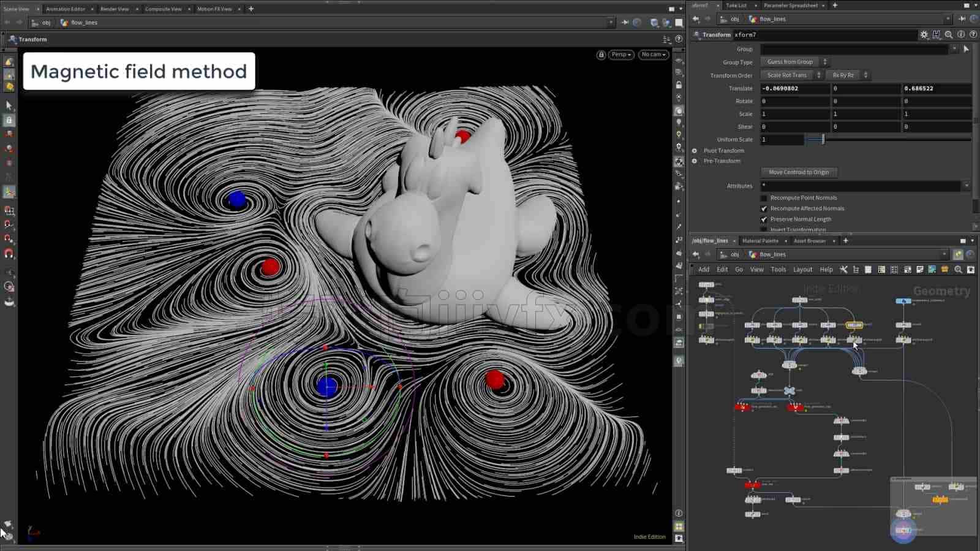The height and width of the screenshot is (551, 980).
Task: Open the No cam camera dropdown
Action: coord(654,55)
